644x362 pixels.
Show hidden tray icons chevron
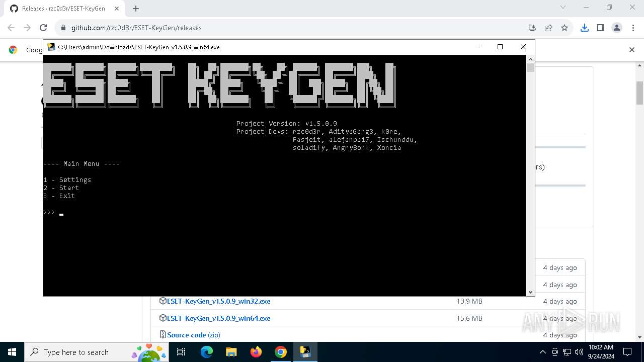click(542, 352)
